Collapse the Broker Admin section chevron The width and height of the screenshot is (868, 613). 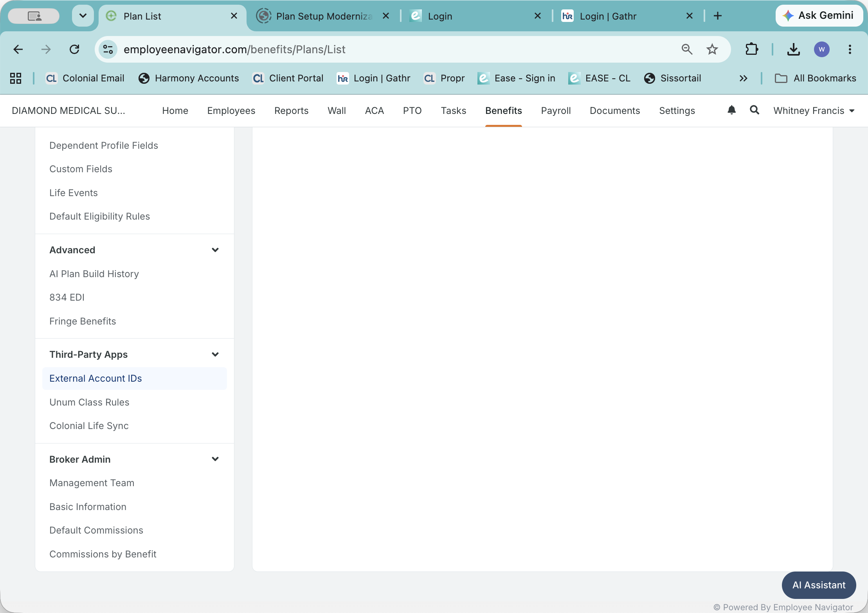[x=215, y=459]
